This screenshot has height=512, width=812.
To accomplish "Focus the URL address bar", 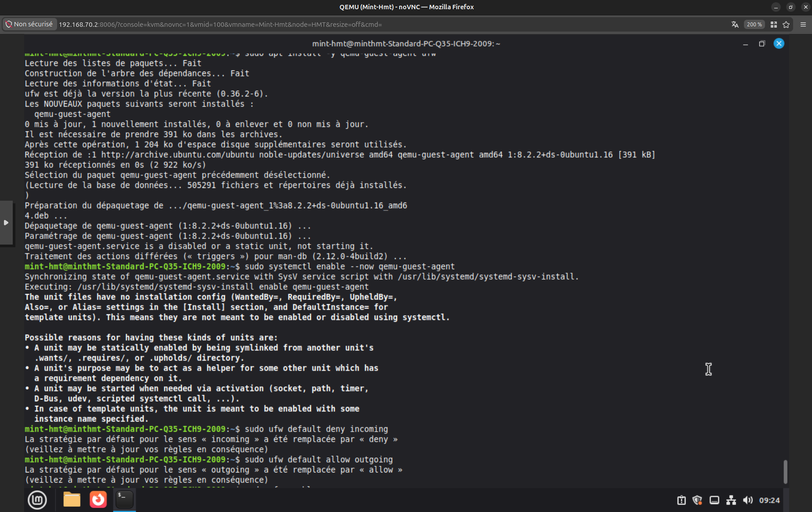I will coord(391,25).
